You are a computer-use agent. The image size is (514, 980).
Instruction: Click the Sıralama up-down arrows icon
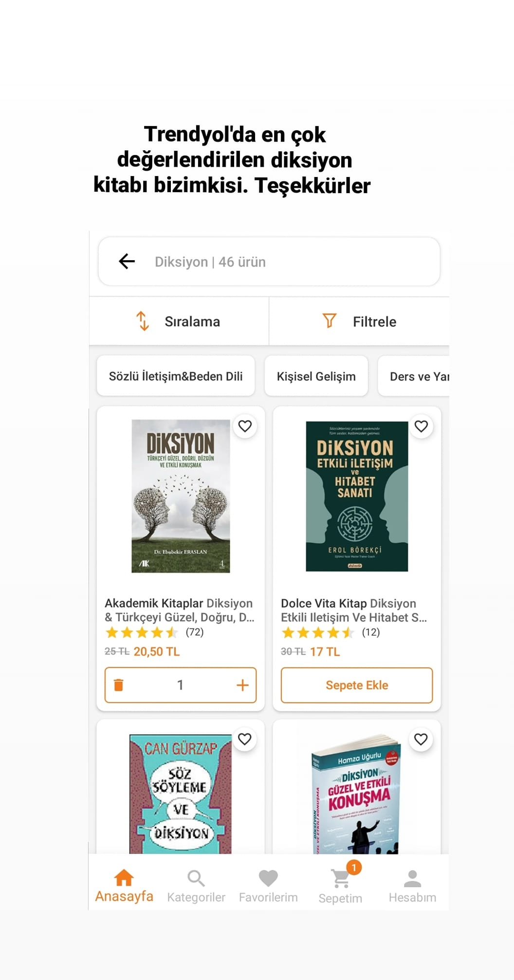point(142,321)
